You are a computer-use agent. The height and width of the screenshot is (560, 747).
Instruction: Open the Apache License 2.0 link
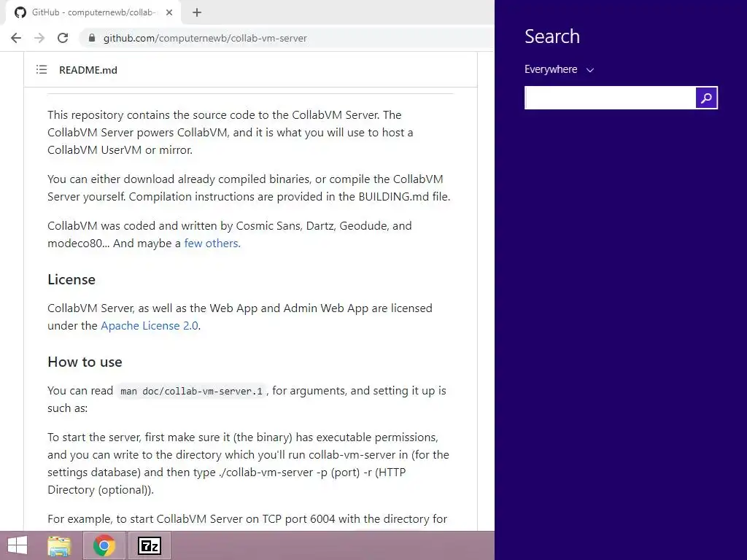coord(150,326)
